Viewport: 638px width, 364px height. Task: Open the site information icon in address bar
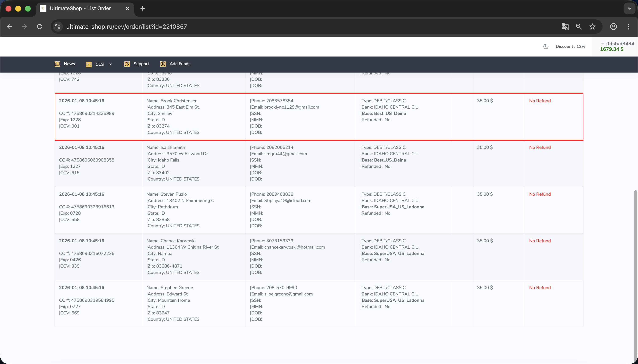point(58,27)
